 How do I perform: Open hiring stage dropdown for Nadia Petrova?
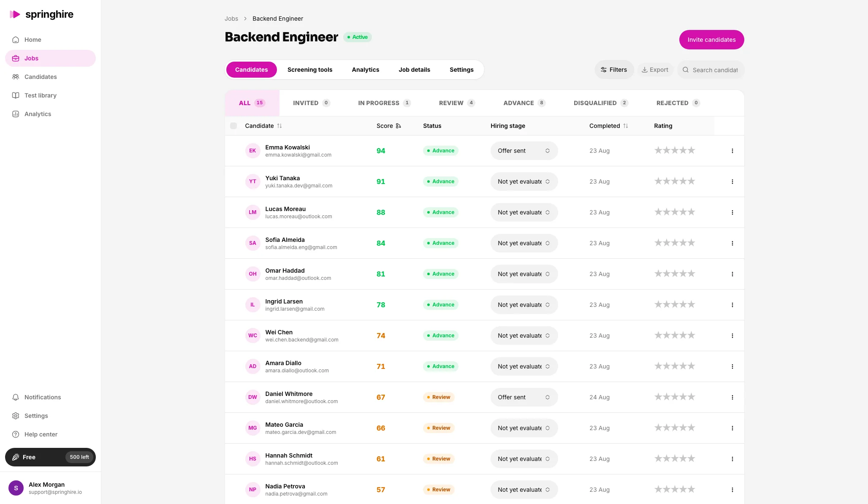pyautogui.click(x=524, y=490)
